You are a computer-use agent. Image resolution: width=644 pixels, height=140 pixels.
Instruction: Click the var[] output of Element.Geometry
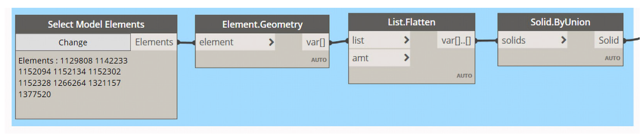click(315, 42)
